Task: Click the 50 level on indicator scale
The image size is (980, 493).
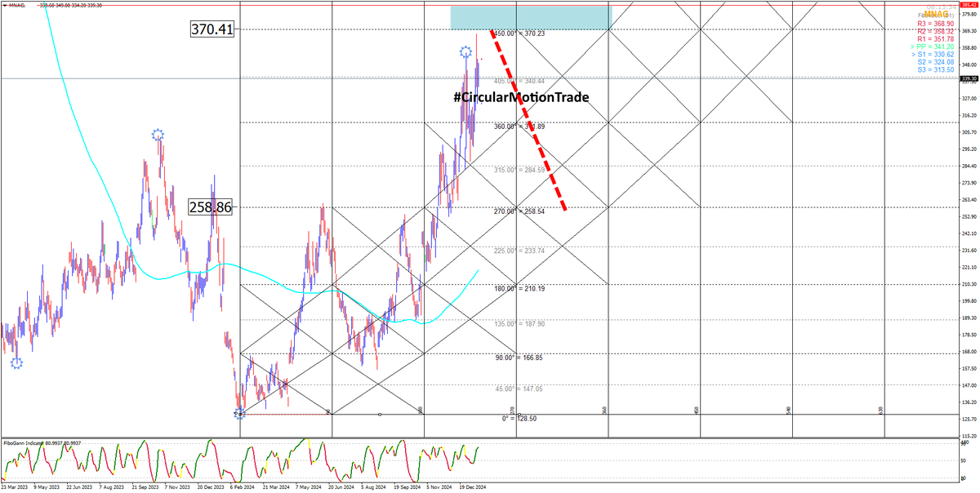Action: tap(964, 461)
